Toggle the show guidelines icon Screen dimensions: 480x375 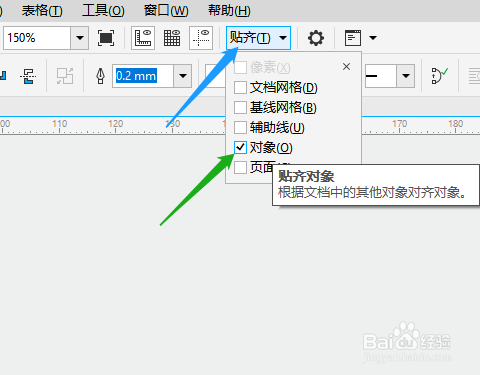201,38
